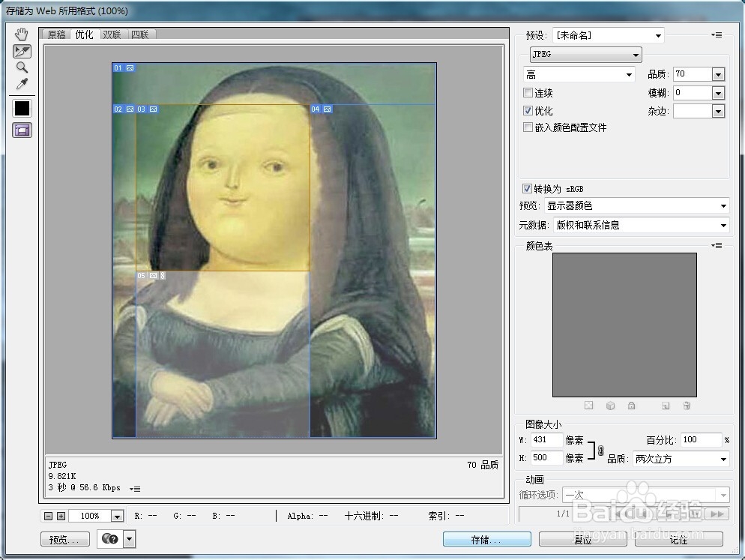
Task: Click the zoom out minus button
Action: pyautogui.click(x=49, y=516)
